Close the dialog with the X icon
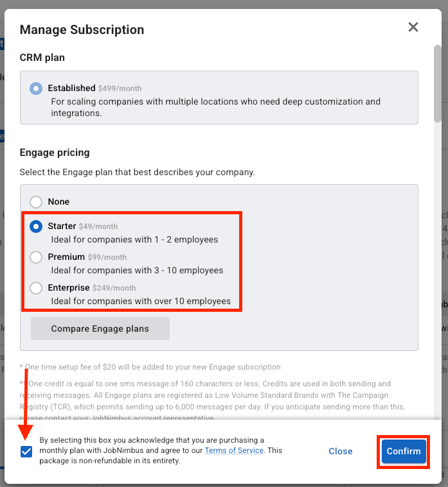Image resolution: width=448 pixels, height=487 pixels. pos(413,27)
